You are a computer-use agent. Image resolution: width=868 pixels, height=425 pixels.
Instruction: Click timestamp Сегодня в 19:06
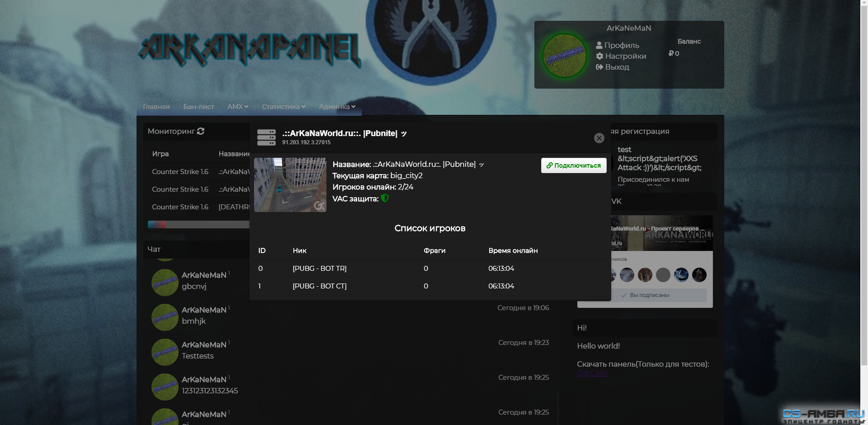coord(523,308)
